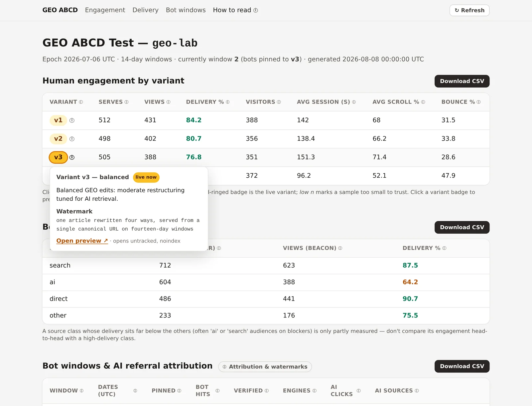
Task: Click info icon beside AI CLICKS header
Action: pyautogui.click(x=358, y=391)
